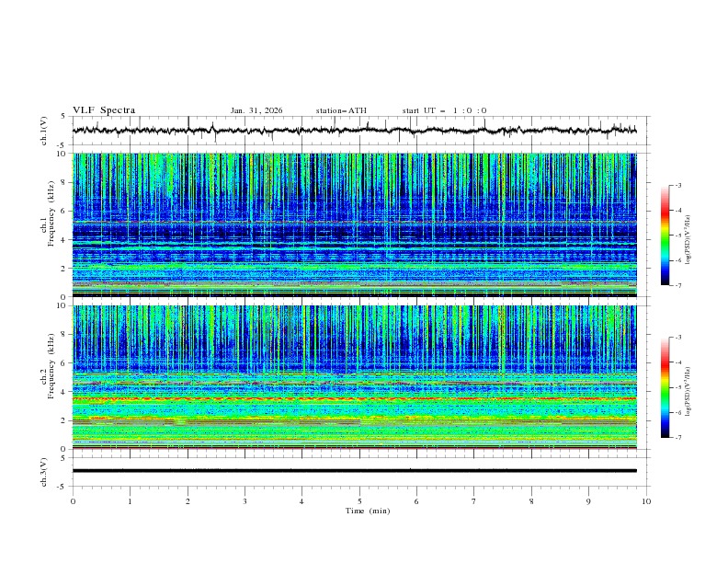Image resolution: width=728 pixels, height=563 pixels.
Task: Click the color scale bar beside ch.2 spectrogram
Action: pyautogui.click(x=665, y=387)
